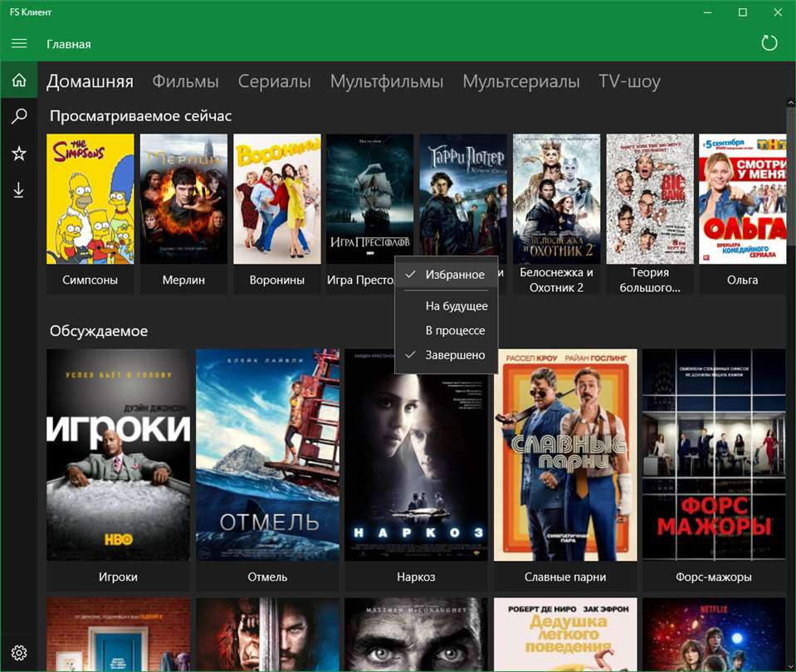Click the Наркоз title label
This screenshot has width=796, height=672.
click(417, 577)
